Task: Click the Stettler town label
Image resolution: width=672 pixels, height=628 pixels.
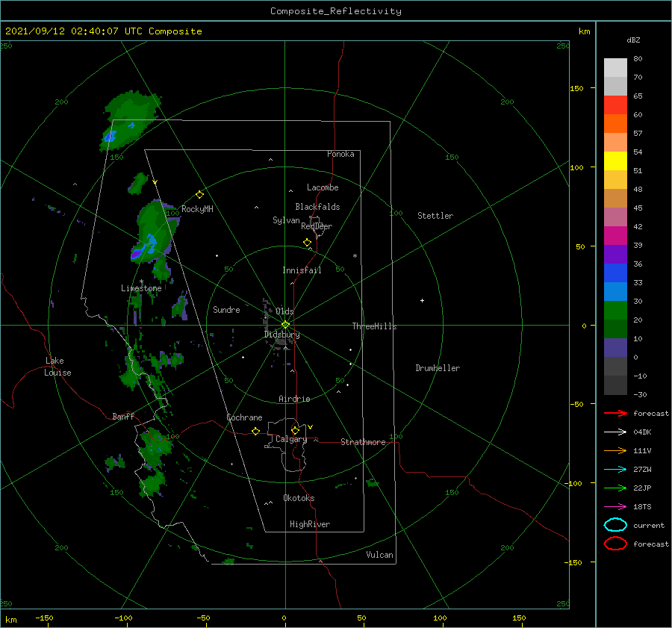Action: [435, 216]
